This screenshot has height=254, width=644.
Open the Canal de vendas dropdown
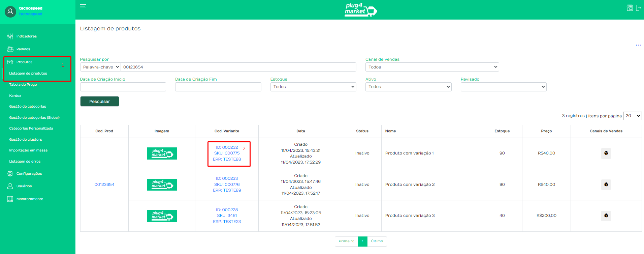[x=432, y=67]
